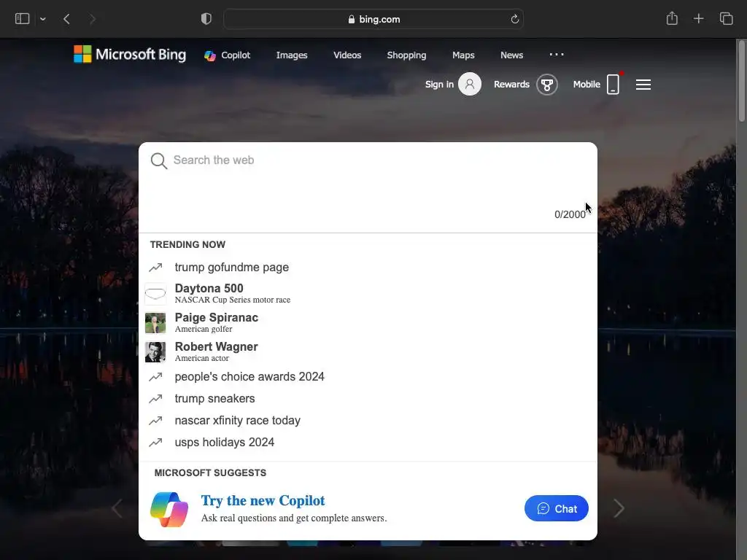Open the hamburger settings menu
The width and height of the screenshot is (747, 560).
pyautogui.click(x=643, y=85)
